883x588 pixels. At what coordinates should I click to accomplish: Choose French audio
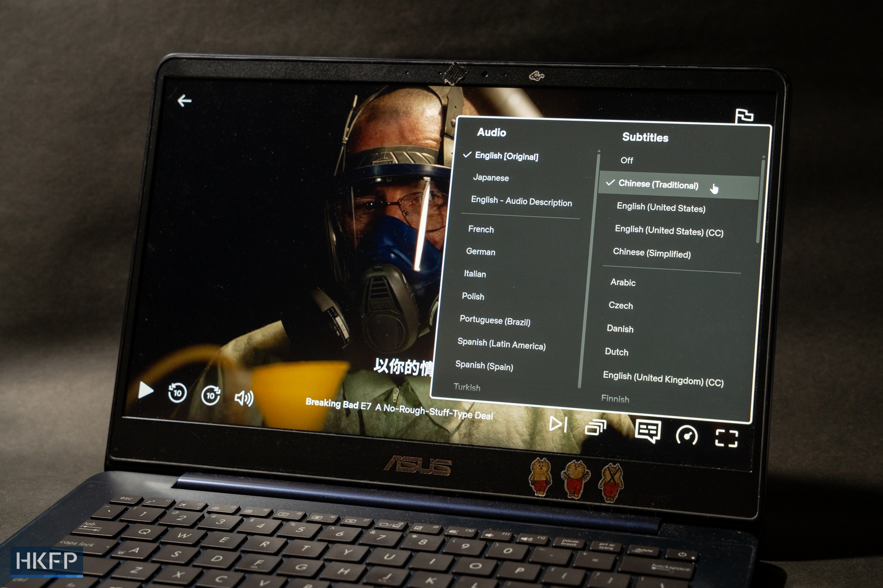coord(481,229)
